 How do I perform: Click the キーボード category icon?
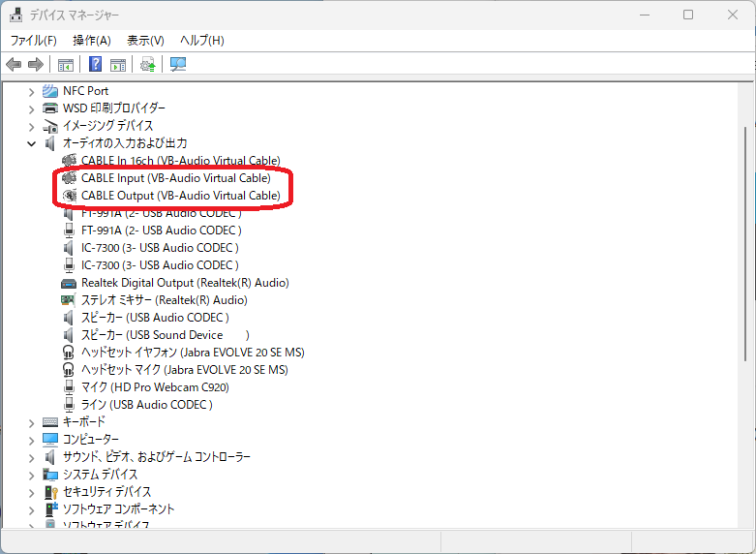50,421
